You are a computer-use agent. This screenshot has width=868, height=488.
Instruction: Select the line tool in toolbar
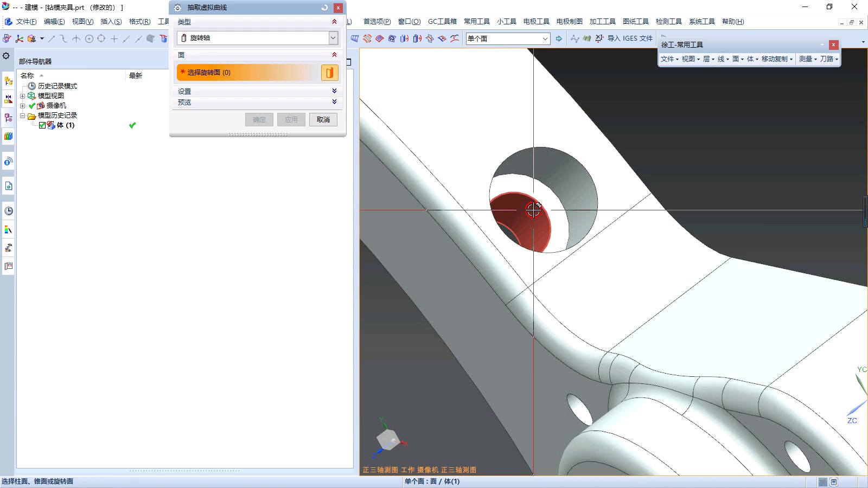(x=52, y=38)
